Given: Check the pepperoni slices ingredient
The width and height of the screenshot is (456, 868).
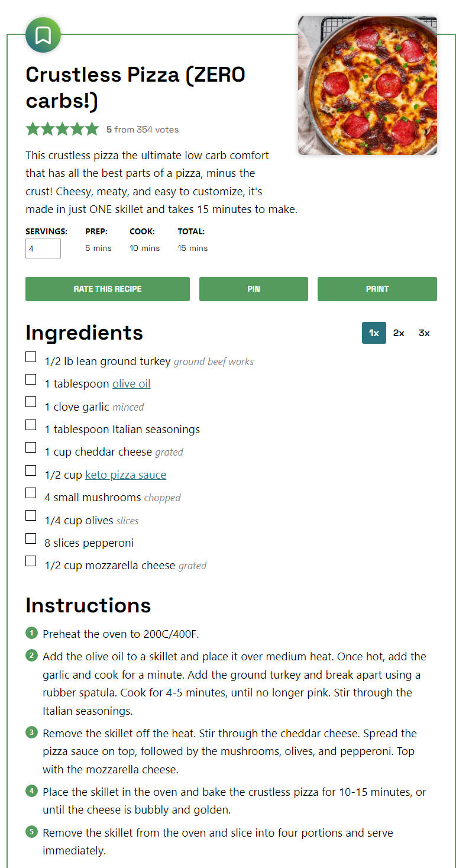Looking at the screenshot, I should pyautogui.click(x=31, y=538).
